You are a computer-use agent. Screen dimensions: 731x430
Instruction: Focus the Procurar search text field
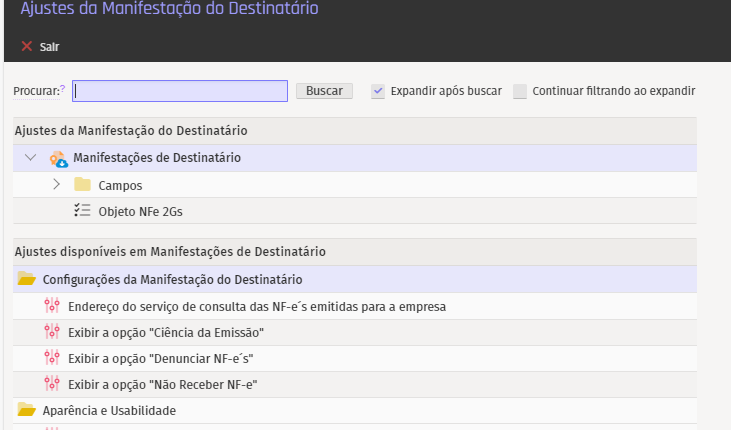point(180,91)
